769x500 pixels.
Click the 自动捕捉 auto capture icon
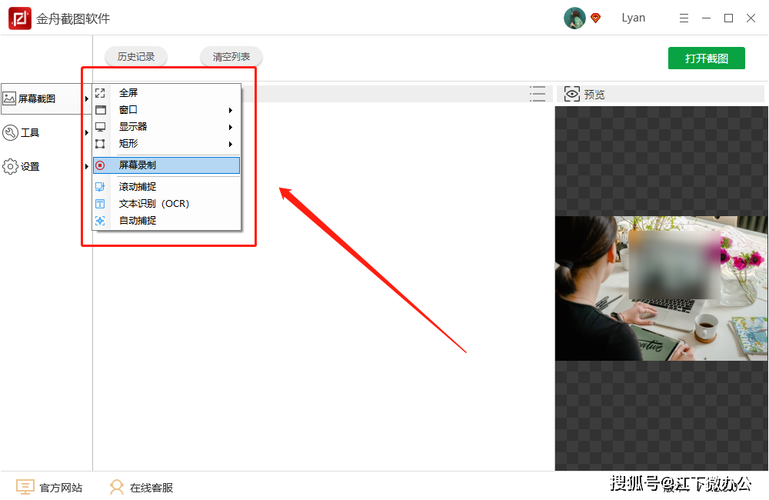tap(100, 221)
